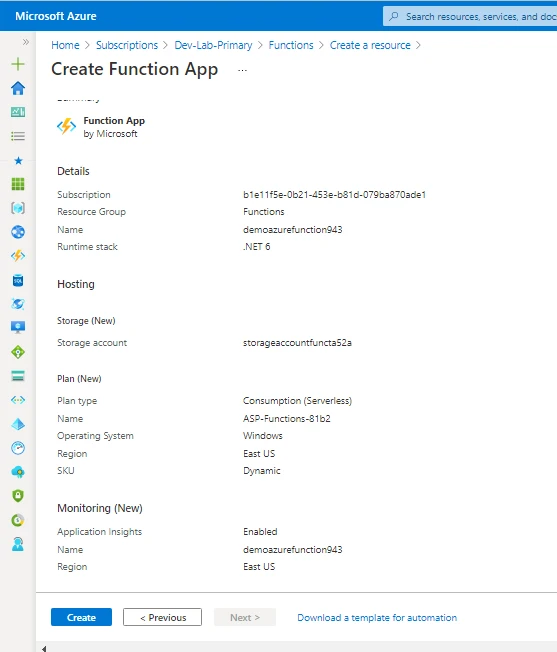Click the Favorites star icon in sidebar
The width and height of the screenshot is (557, 652).
pos(18,161)
